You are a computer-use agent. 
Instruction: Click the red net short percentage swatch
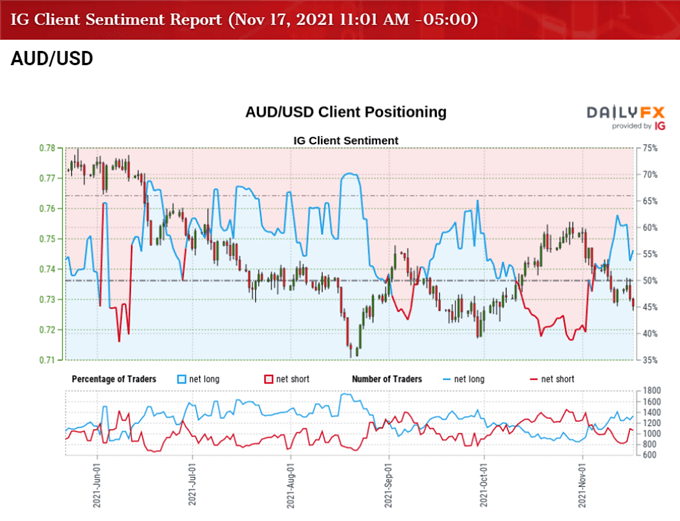(x=268, y=379)
